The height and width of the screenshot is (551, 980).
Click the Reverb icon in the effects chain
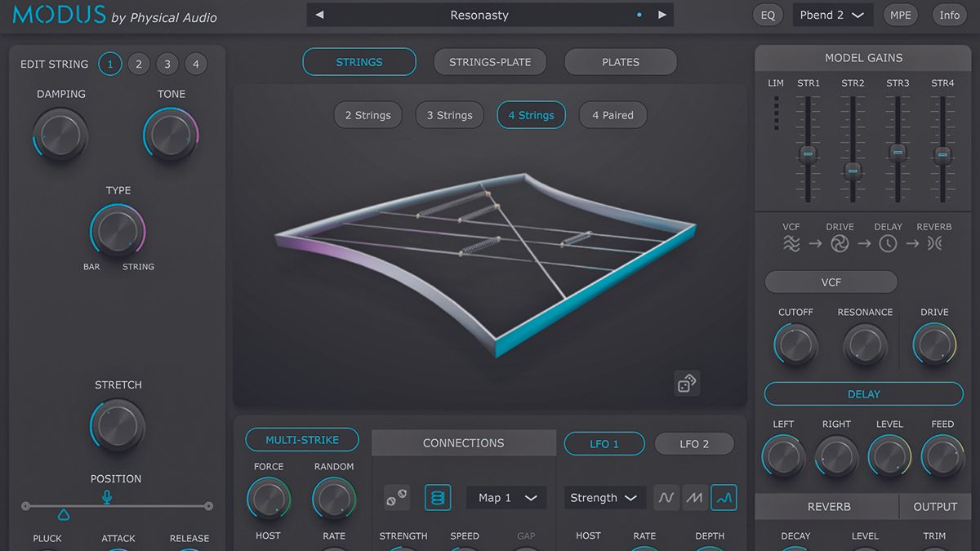click(934, 243)
